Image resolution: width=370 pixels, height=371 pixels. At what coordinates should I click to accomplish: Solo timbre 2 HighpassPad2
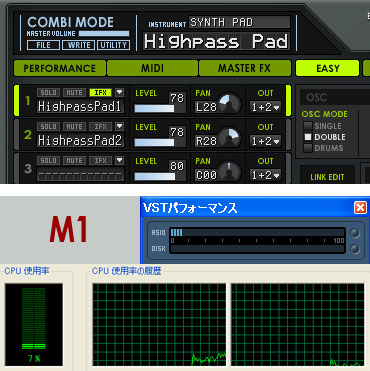(x=48, y=126)
